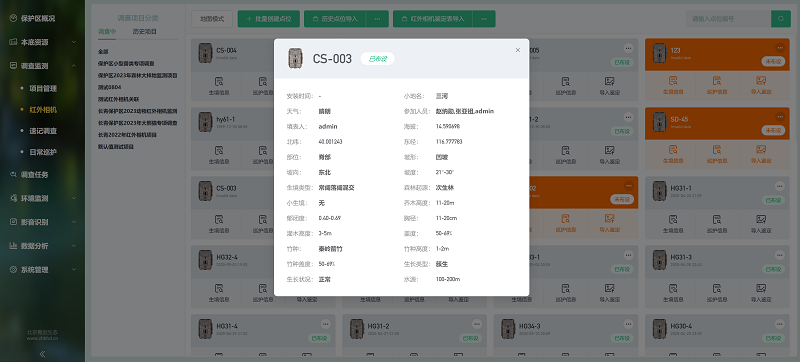
Task: Open the more menu on card HG30-4
Action: coord(780,324)
